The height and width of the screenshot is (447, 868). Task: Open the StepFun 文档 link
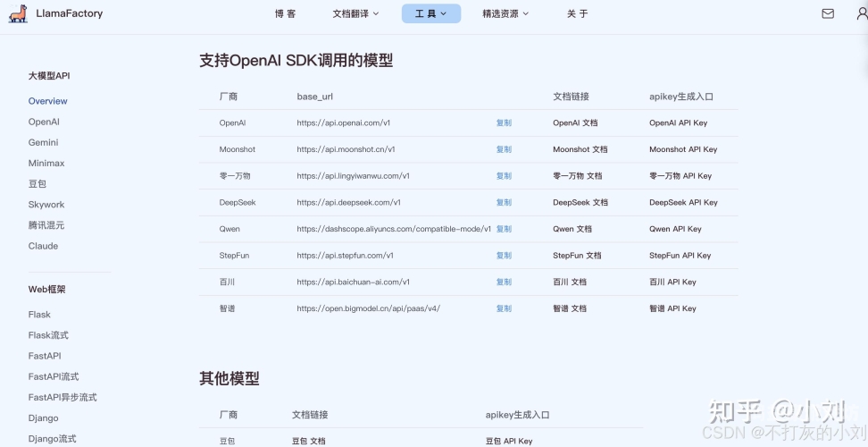pyautogui.click(x=577, y=256)
